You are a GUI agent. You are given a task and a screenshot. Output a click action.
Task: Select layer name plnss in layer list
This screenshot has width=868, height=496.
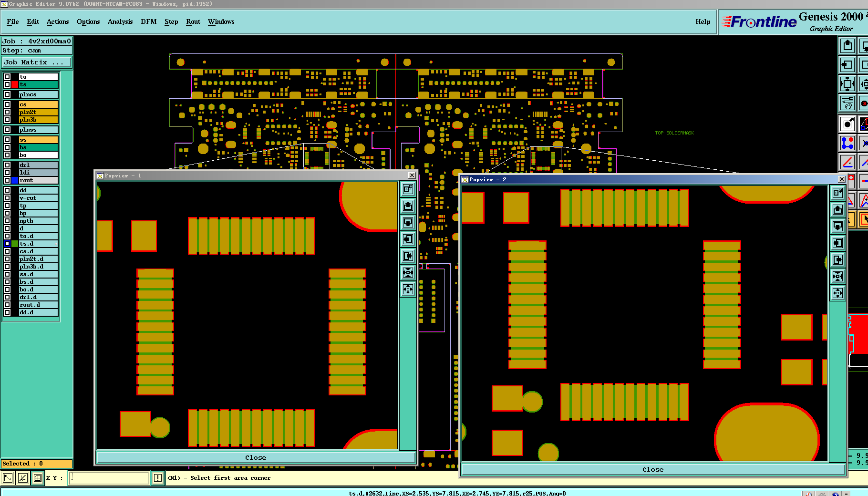pos(38,130)
